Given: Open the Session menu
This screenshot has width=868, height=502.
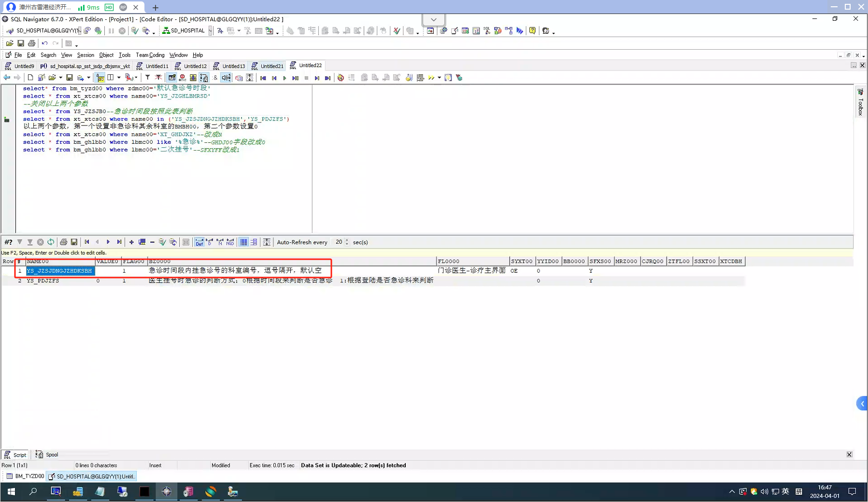Looking at the screenshot, I should point(85,55).
